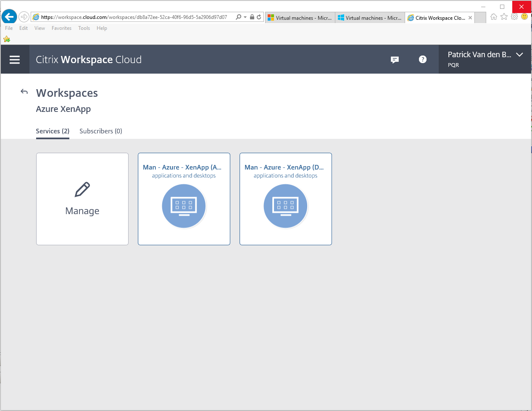Switch to second Virtual machines browser tab

pyautogui.click(x=370, y=18)
